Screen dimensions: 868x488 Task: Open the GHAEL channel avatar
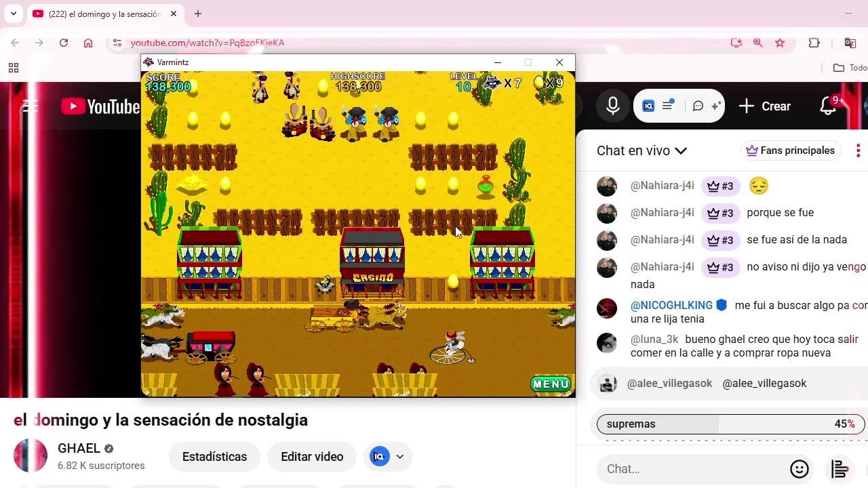31,455
